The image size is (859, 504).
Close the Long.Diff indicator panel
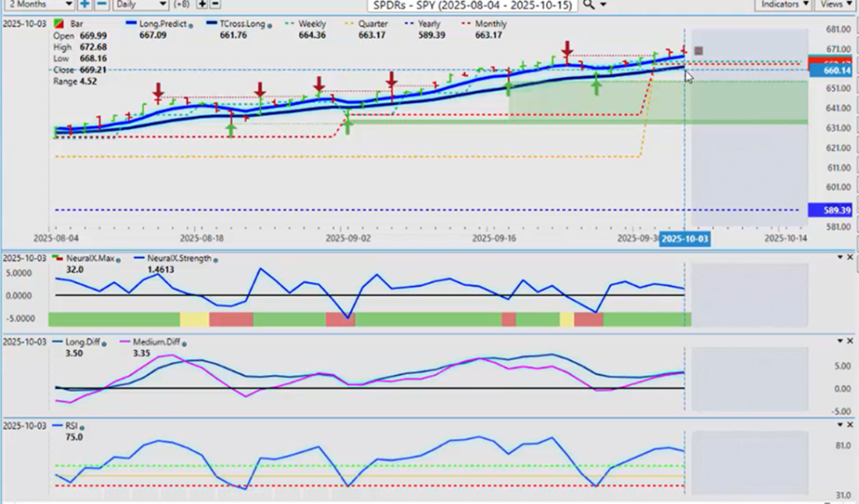pos(851,341)
